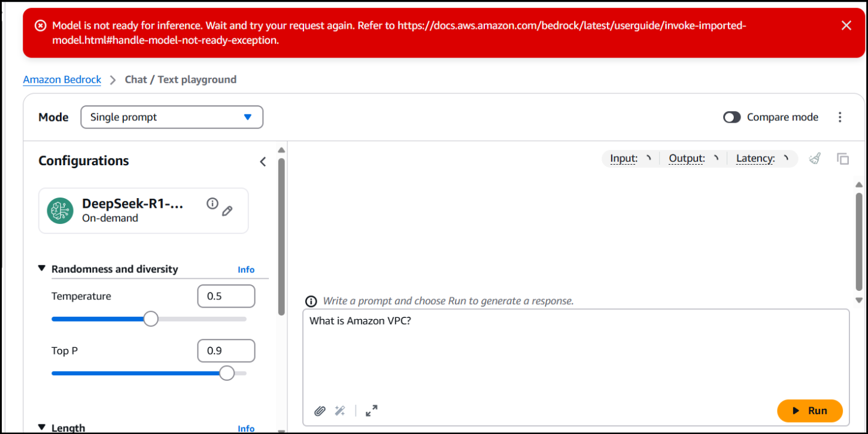Open Info link for Length section

[246, 429]
